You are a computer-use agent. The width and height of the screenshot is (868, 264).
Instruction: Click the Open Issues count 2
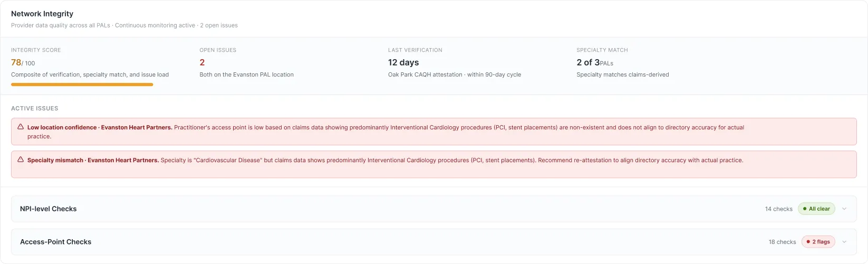click(x=202, y=62)
